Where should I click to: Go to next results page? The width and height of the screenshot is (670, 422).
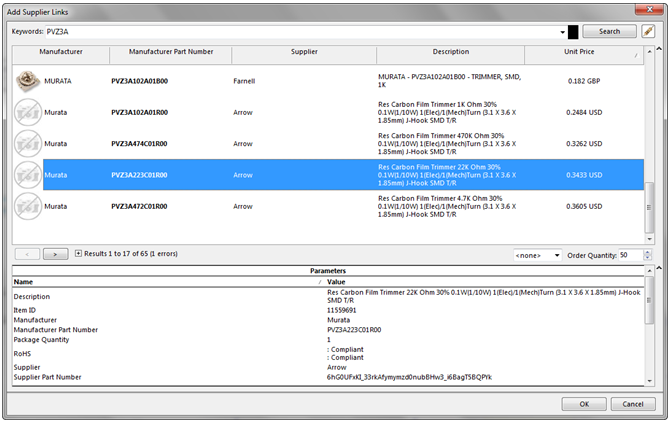[x=55, y=254]
